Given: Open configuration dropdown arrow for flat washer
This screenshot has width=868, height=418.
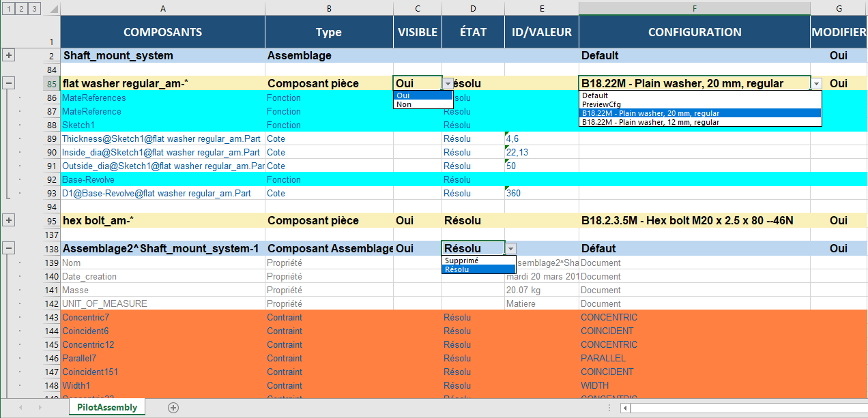Looking at the screenshot, I should tap(816, 83).
